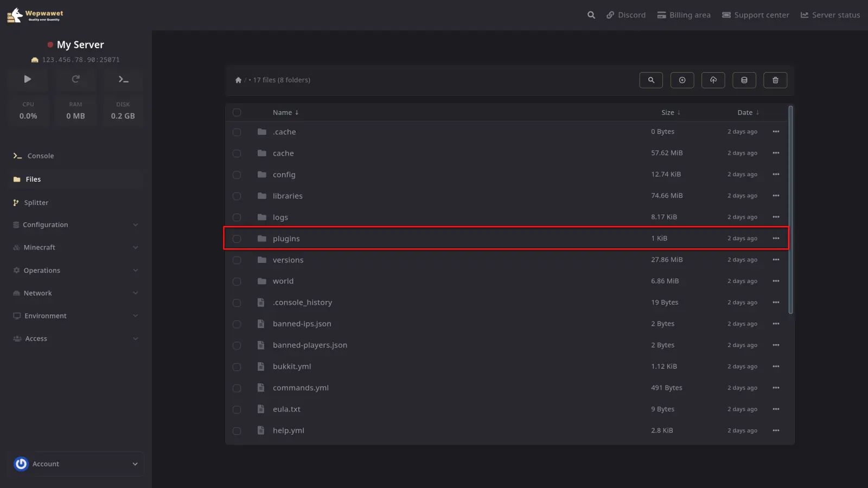Select the eula.txt file checkbox
This screenshot has height=488, width=868.
(237, 409)
